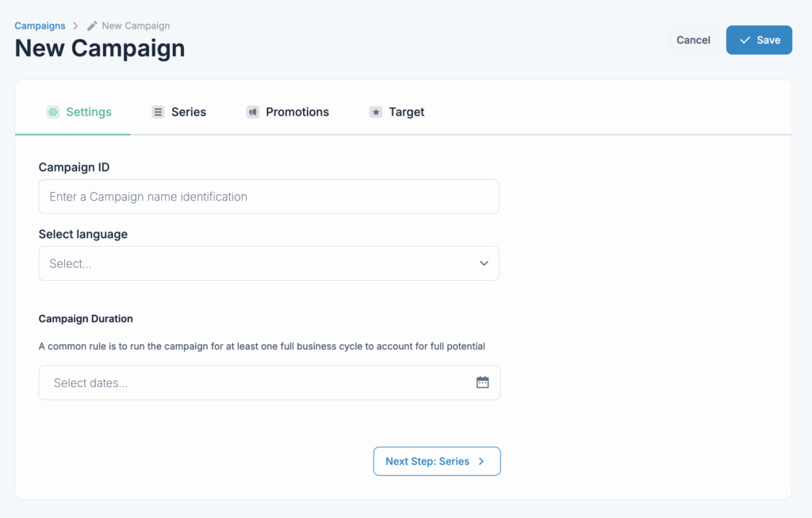Screen dimensions: 812x518
Task: Switch to the Promotions tab
Action: click(297, 112)
